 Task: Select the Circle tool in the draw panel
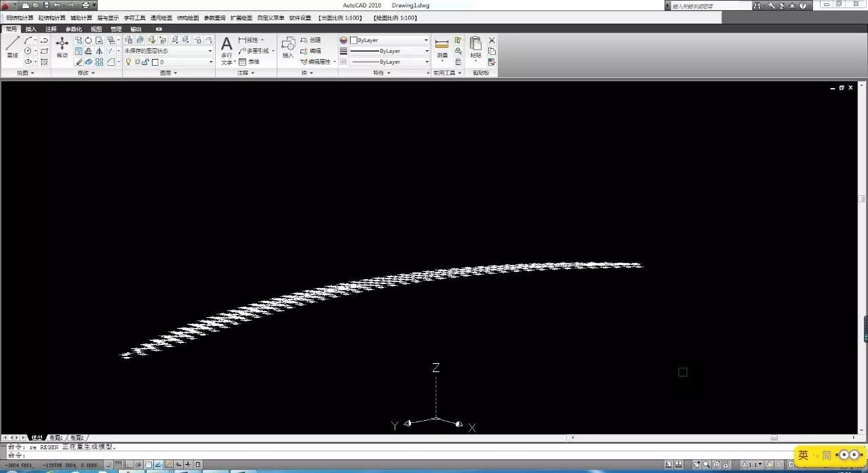click(28, 51)
